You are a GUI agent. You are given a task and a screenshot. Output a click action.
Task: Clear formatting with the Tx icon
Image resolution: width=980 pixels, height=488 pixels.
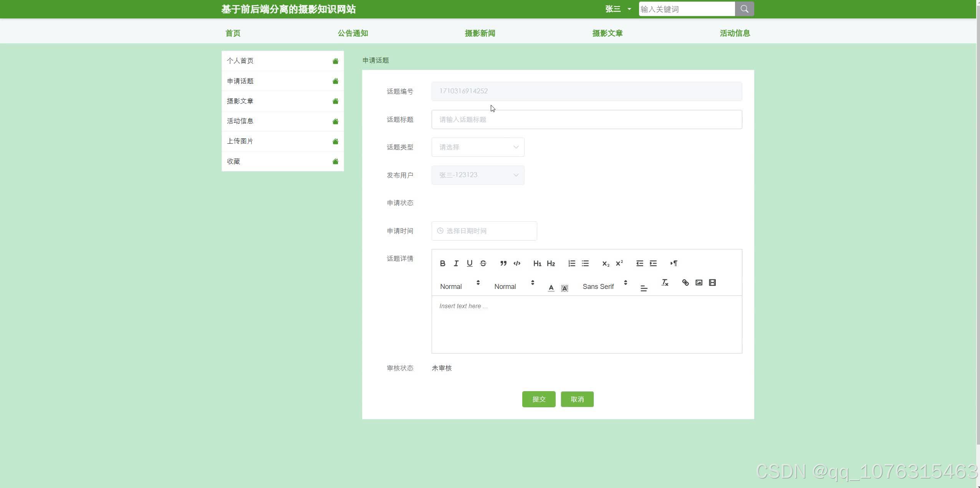[x=665, y=283]
